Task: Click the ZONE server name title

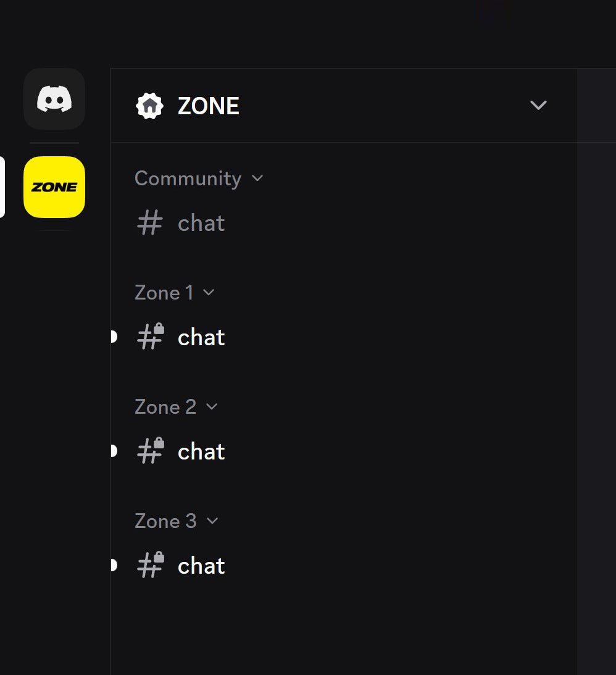Action: pyautogui.click(x=208, y=106)
